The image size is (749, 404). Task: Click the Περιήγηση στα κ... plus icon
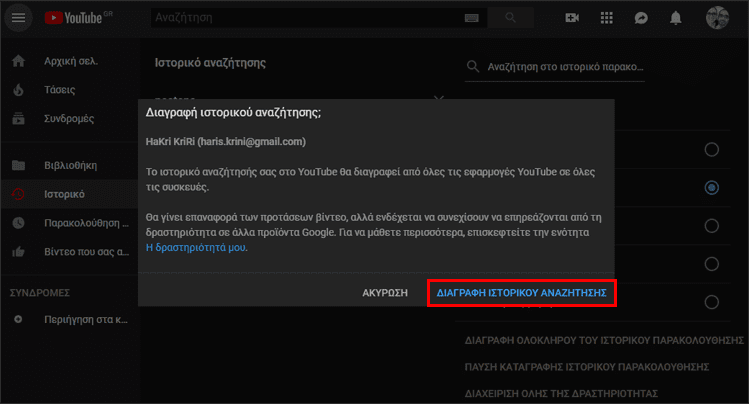tap(18, 319)
